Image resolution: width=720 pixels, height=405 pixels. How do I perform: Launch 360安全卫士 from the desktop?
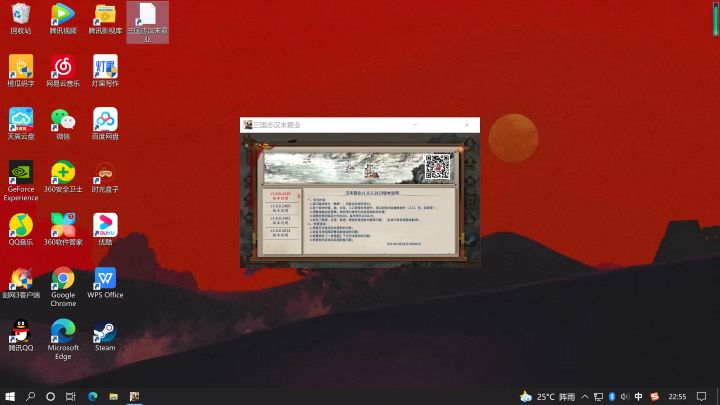click(63, 176)
